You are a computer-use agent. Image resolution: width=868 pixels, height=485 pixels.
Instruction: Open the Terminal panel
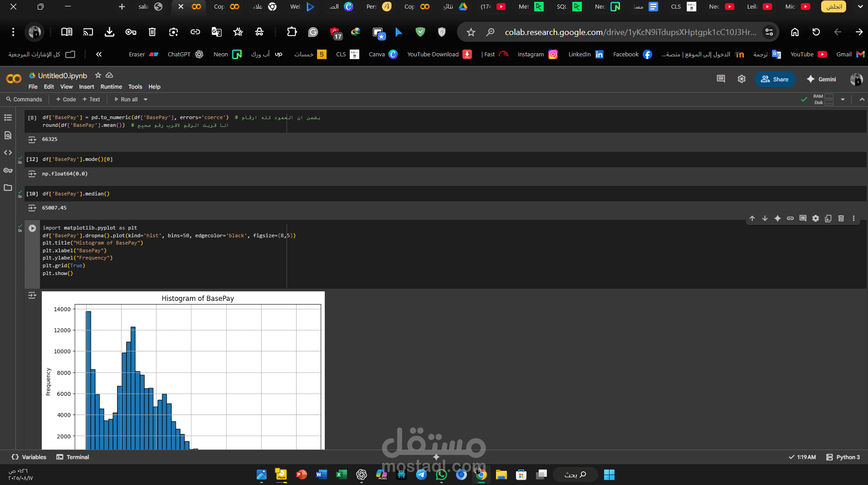tap(73, 457)
